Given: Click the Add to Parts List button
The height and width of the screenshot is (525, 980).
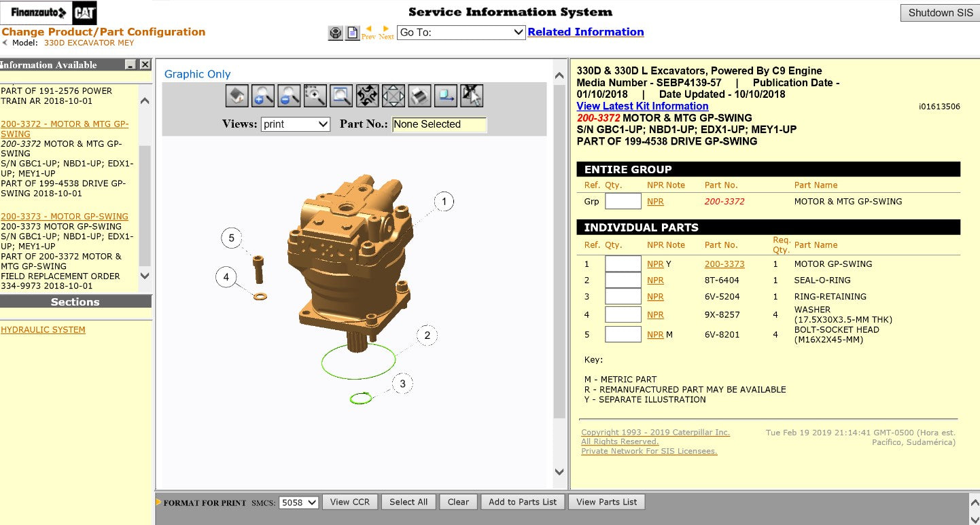Looking at the screenshot, I should coord(523,502).
